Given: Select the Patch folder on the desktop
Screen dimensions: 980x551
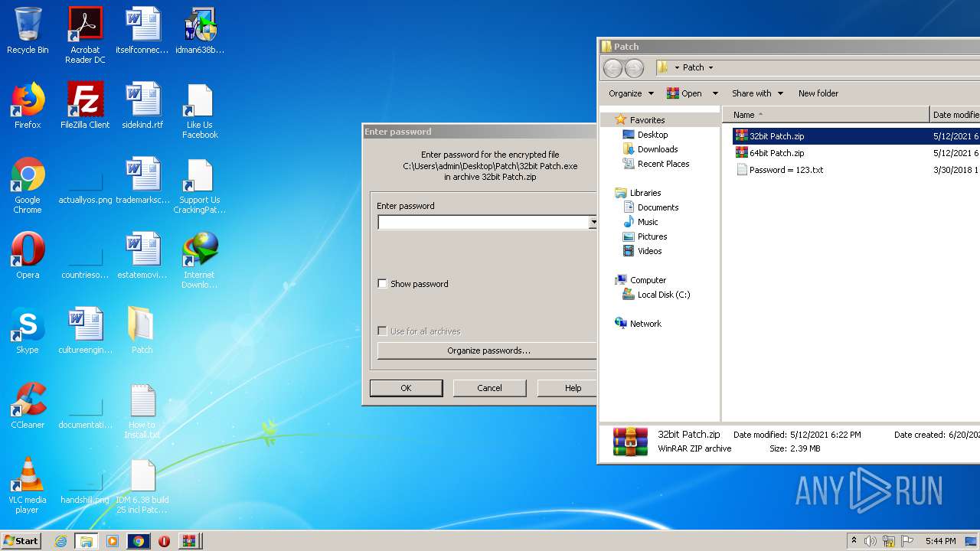Looking at the screenshot, I should [142, 331].
